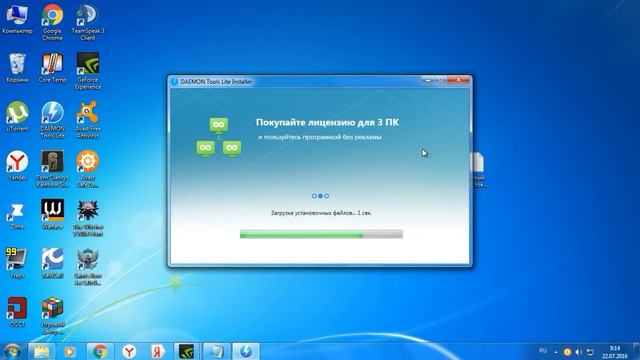Minimize the DAEMON Tools Lite Installer

point(427,80)
